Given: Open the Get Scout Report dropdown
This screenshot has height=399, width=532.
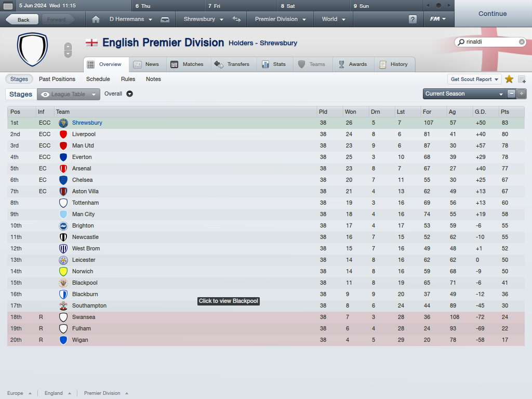Looking at the screenshot, I should [x=475, y=79].
